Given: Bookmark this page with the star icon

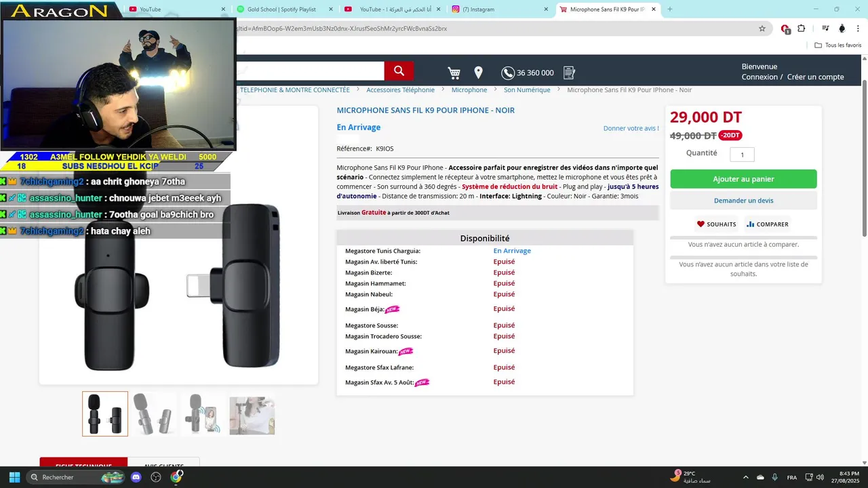Looking at the screenshot, I should [762, 28].
